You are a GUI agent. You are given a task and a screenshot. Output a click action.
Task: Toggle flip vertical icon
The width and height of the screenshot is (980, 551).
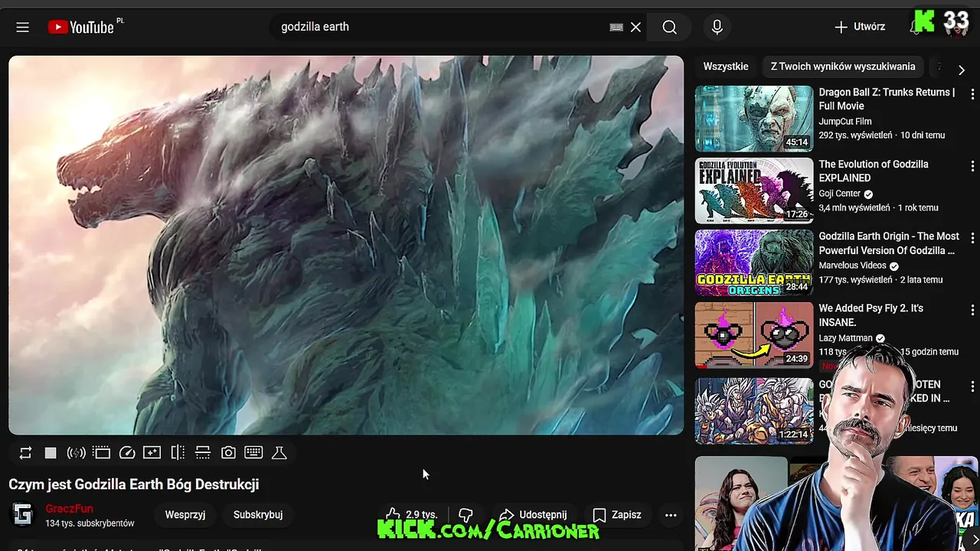pos(203,453)
